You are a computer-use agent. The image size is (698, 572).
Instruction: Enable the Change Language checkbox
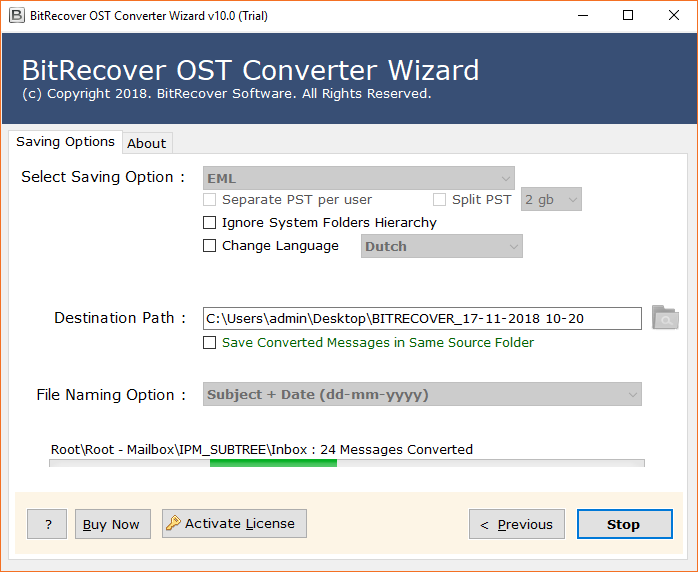(209, 245)
